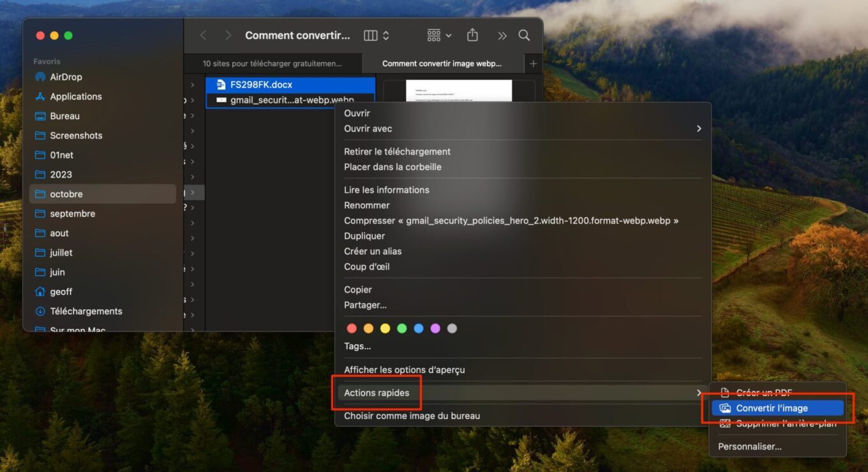Expand Ouvrir avec submenu
The width and height of the screenshot is (868, 472).
point(523,128)
